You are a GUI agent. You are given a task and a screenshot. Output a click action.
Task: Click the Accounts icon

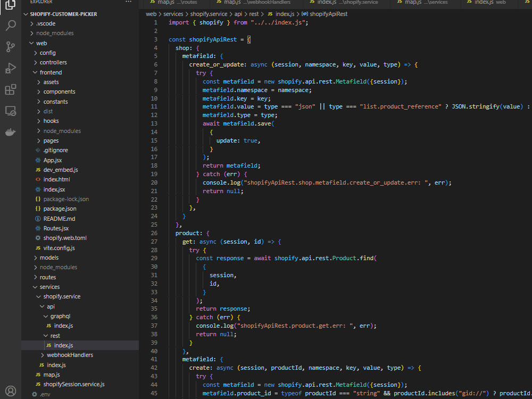pos(10,391)
